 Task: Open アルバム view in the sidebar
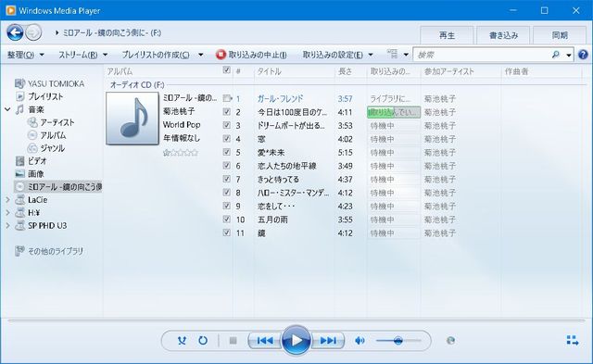point(53,135)
